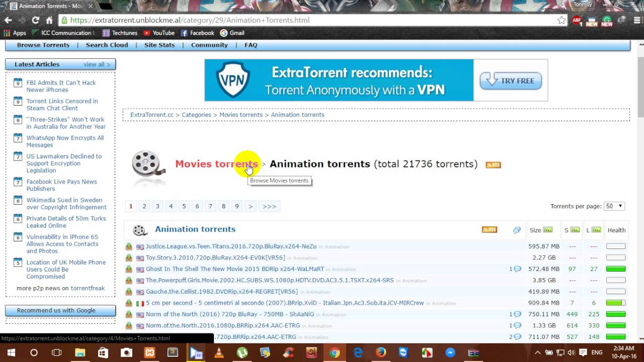This screenshot has width=644, height=362.
Task: Download Powerpuff Girls Movie torrent icon
Action: pyautogui.click(x=129, y=280)
